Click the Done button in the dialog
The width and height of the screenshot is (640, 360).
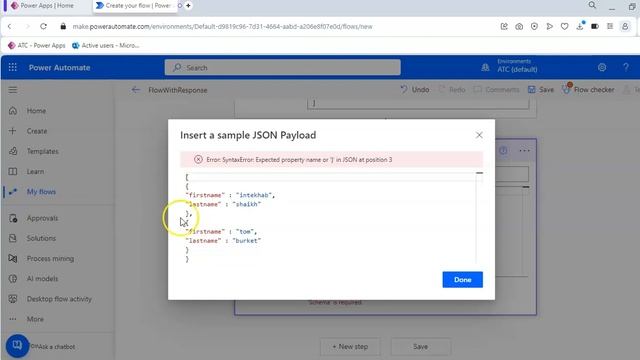pyautogui.click(x=462, y=280)
